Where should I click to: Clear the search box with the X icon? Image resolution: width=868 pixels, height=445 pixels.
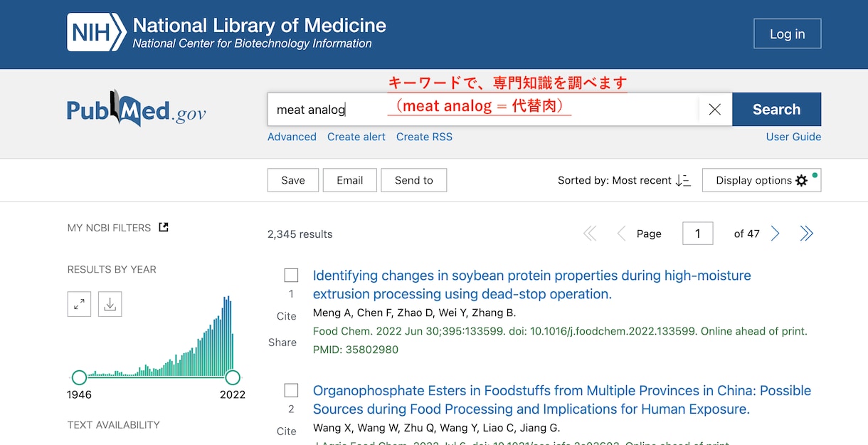(715, 110)
